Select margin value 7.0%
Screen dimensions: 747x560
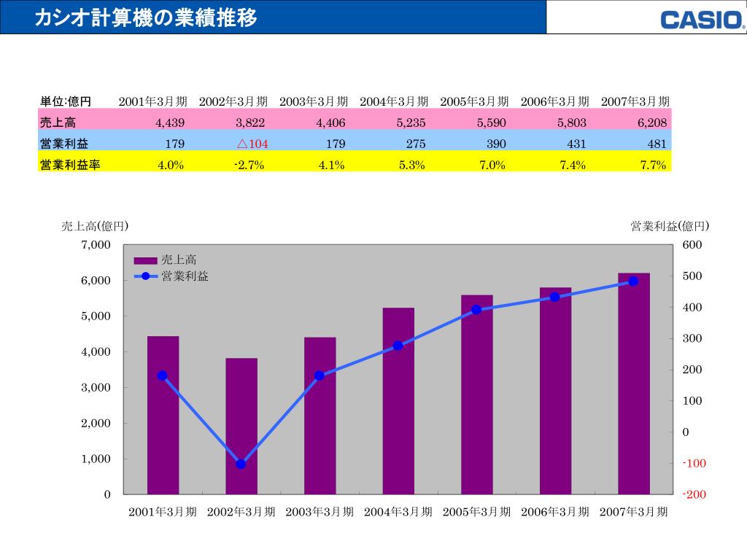(x=492, y=166)
